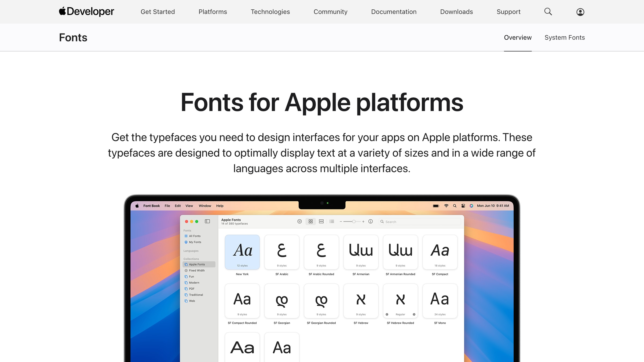Select SF Armenian Rounded font tile
The height and width of the screenshot is (362, 644).
tap(400, 252)
